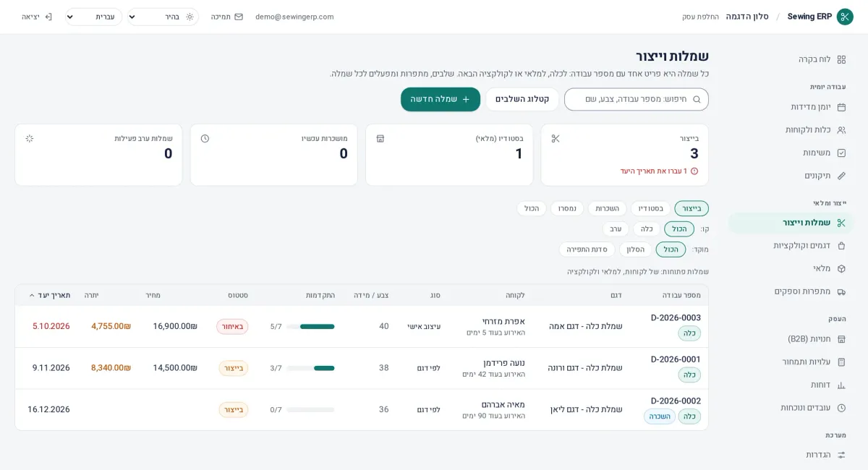Click the השכרה tag on D-2026-0002
The image size is (868, 470).
click(660, 416)
